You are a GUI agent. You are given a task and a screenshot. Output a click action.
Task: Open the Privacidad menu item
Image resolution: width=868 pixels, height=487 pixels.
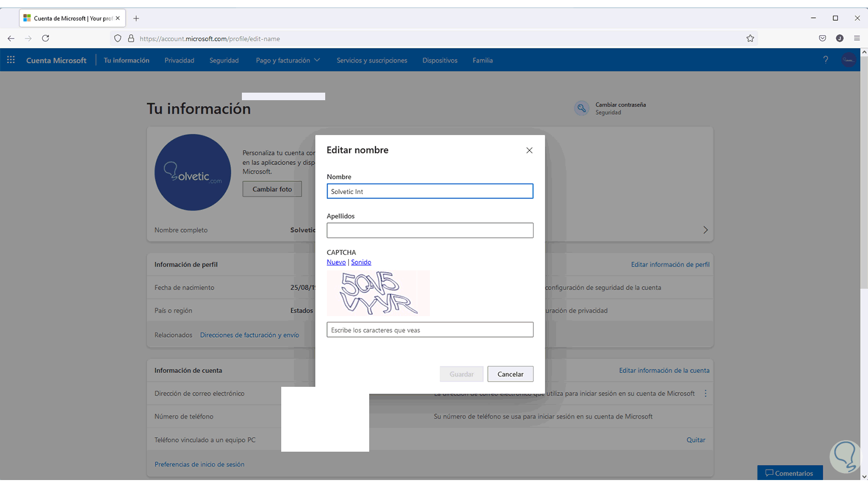(x=179, y=60)
